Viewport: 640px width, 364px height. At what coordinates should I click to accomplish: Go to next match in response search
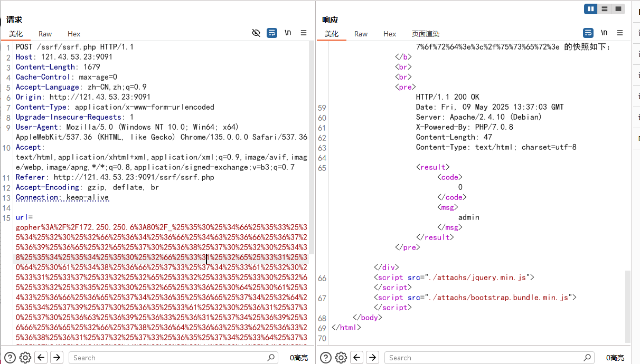pos(372,358)
